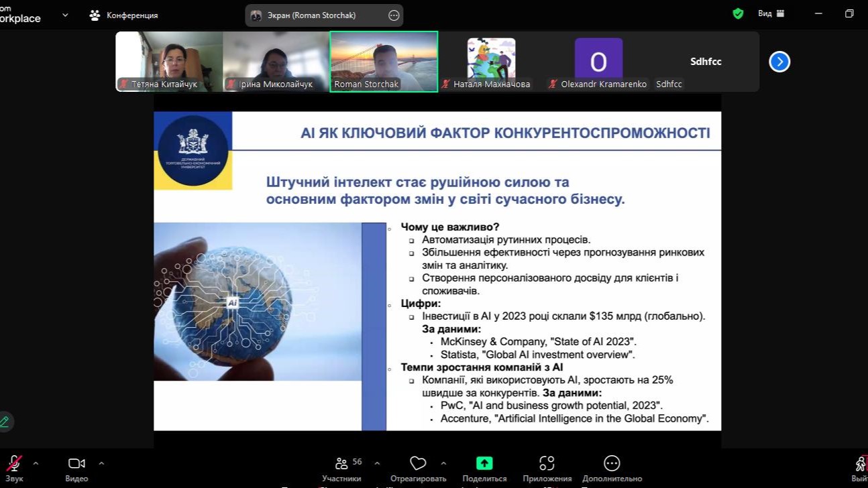Image resolution: width=868 pixels, height=488 pixels.
Task: Select Roman Storchak's video thumbnail
Action: (x=384, y=61)
